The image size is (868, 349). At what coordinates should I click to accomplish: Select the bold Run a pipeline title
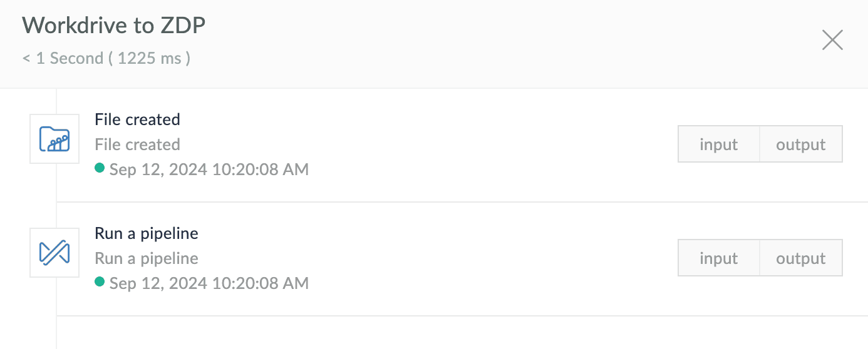click(146, 233)
